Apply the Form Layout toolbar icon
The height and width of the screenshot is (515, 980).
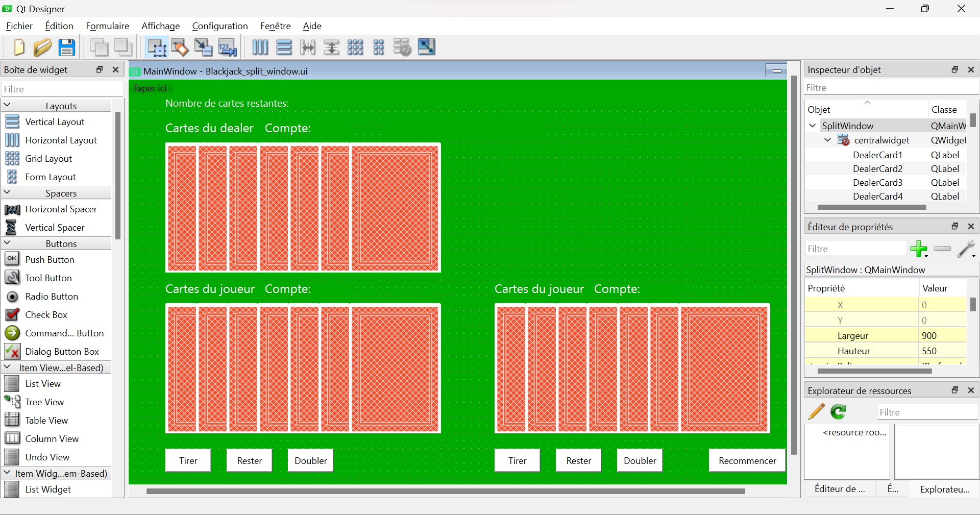point(379,47)
